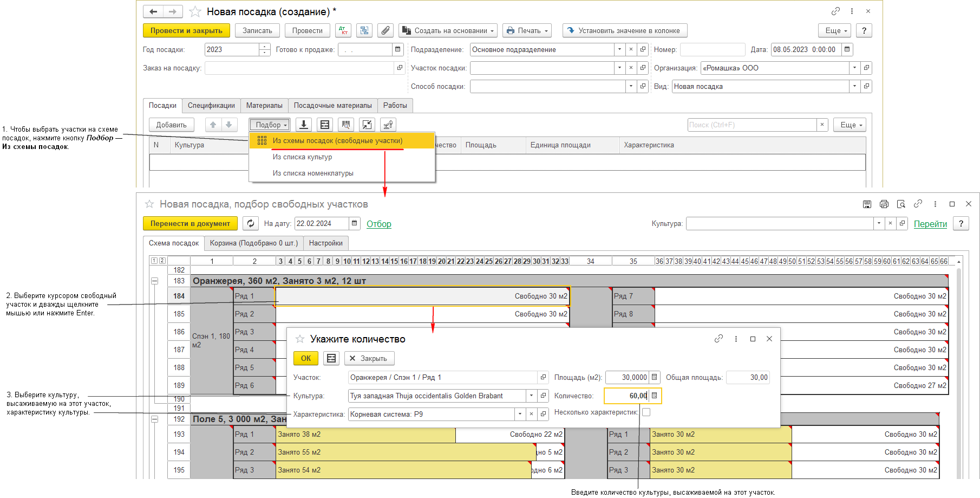Image resolution: width=980 pixels, height=498 pixels.
Task: Click the list icon next to ОК in the dialog
Action: click(x=331, y=358)
